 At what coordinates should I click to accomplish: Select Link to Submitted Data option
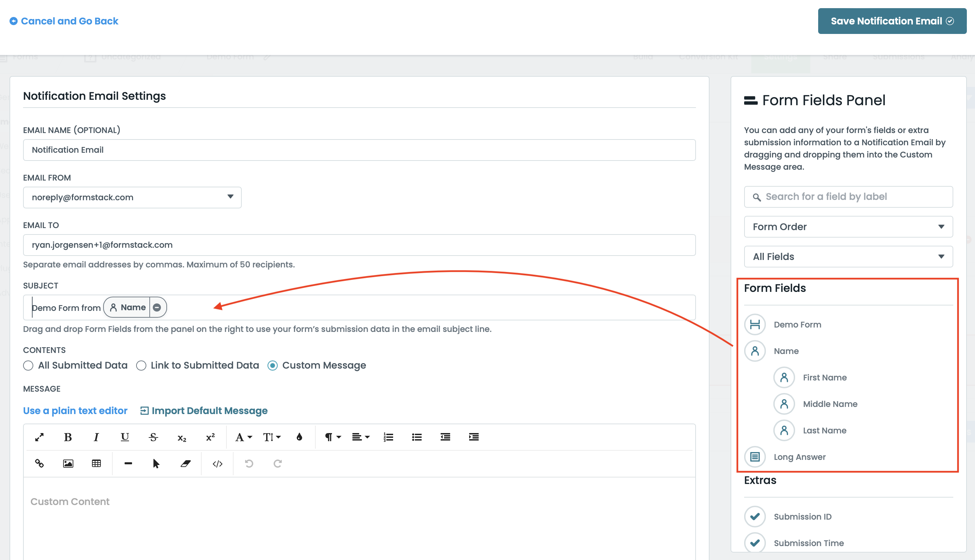point(141,366)
